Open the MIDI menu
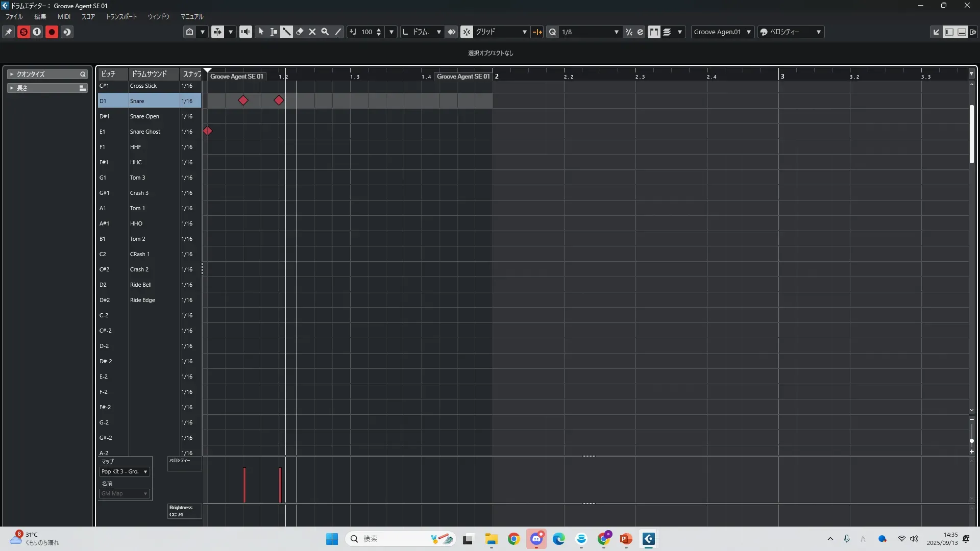 pos(64,16)
